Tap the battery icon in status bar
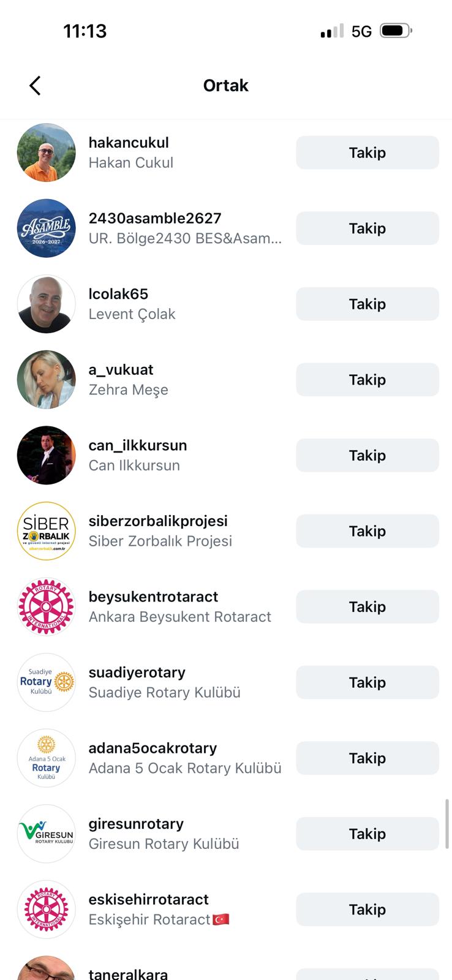This screenshot has height=980, width=452. pyautogui.click(x=396, y=31)
